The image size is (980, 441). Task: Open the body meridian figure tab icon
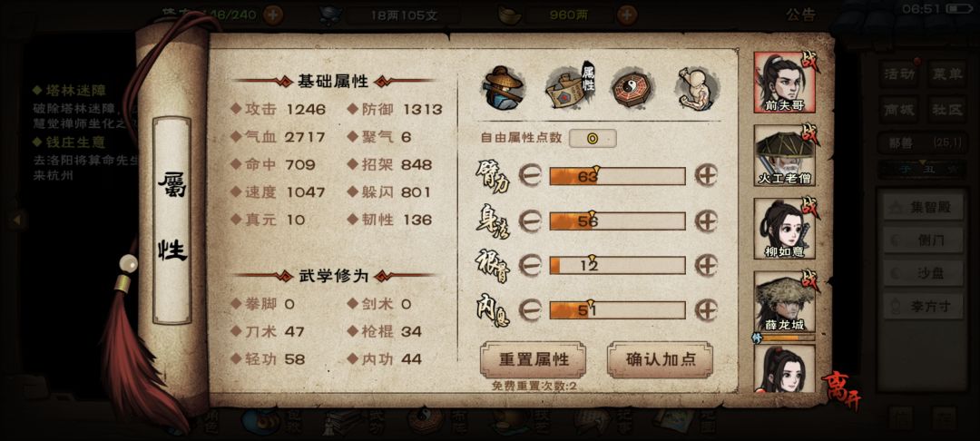[697, 87]
